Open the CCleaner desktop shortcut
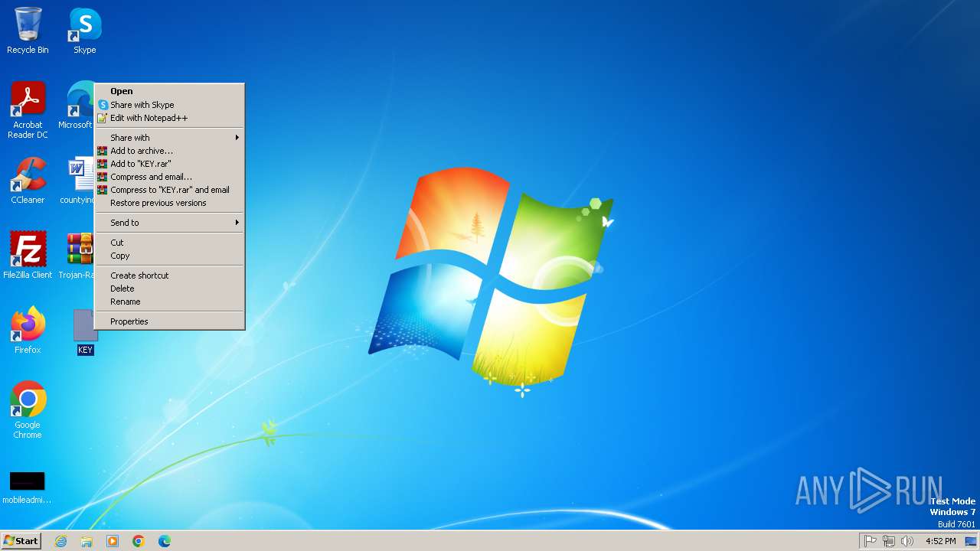The height and width of the screenshot is (551, 980). (28, 181)
